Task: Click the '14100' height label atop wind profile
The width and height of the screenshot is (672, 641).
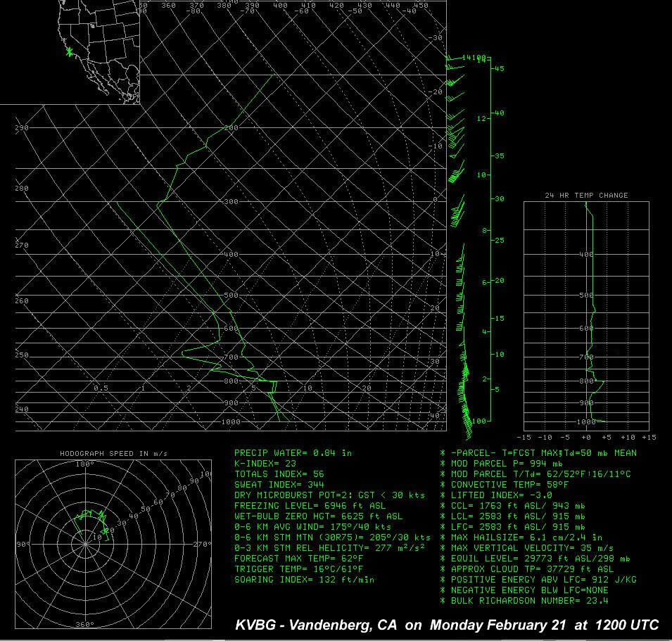Action: [x=475, y=58]
